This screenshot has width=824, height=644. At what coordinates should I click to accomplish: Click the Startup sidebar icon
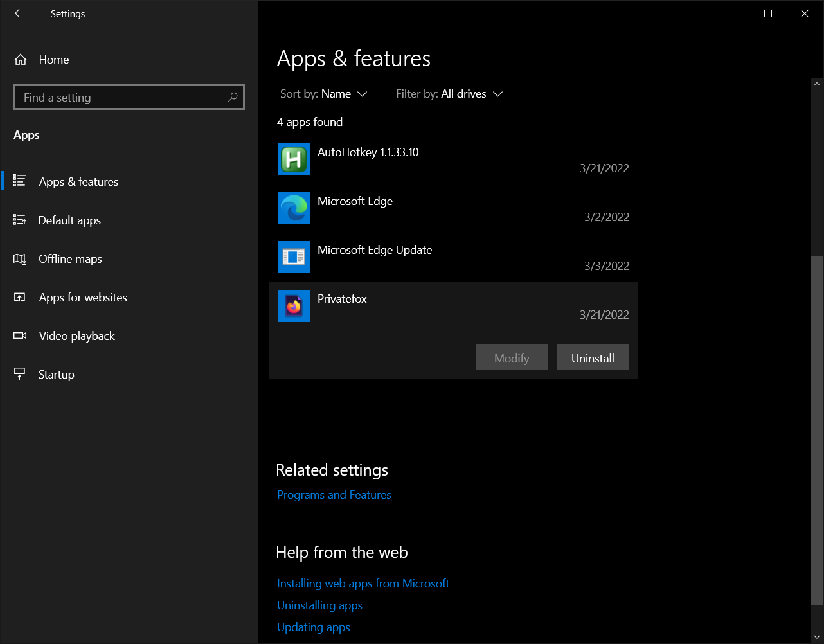coord(20,374)
